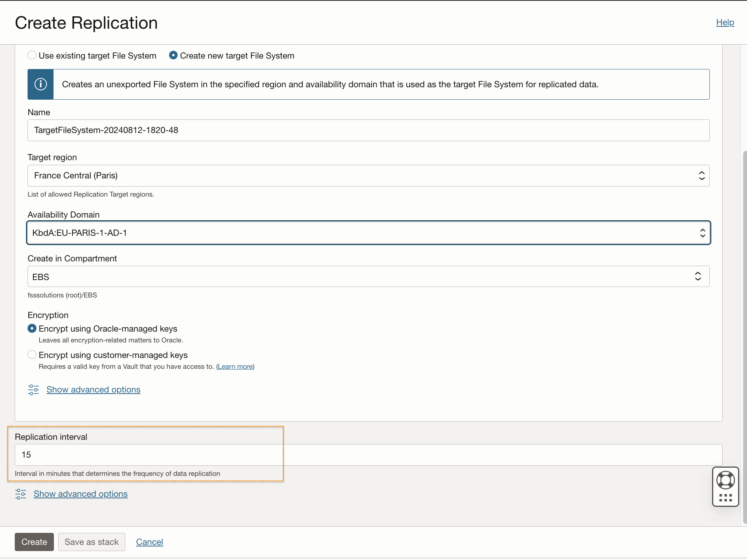Expand Show advanced options below Replication interval
Viewport: 747px width, 560px height.
point(80,494)
